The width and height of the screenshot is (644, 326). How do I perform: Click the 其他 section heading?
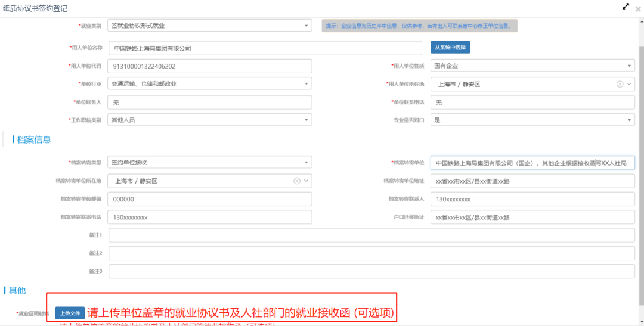[x=17, y=291]
